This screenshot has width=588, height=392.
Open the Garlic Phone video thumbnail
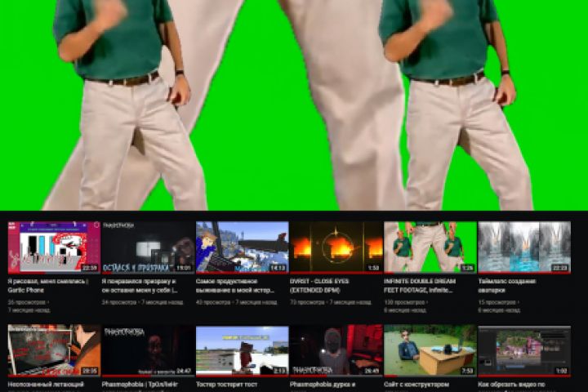coord(54,247)
